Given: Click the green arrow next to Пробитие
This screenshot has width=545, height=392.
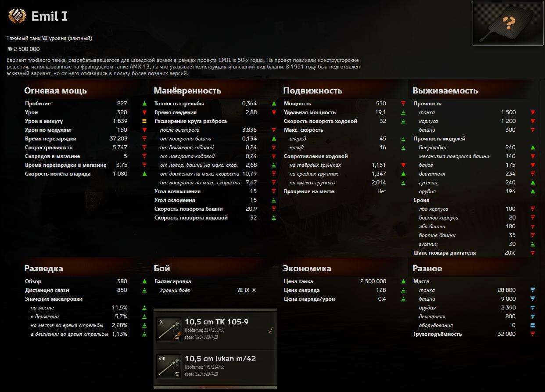Looking at the screenshot, I should click(144, 104).
